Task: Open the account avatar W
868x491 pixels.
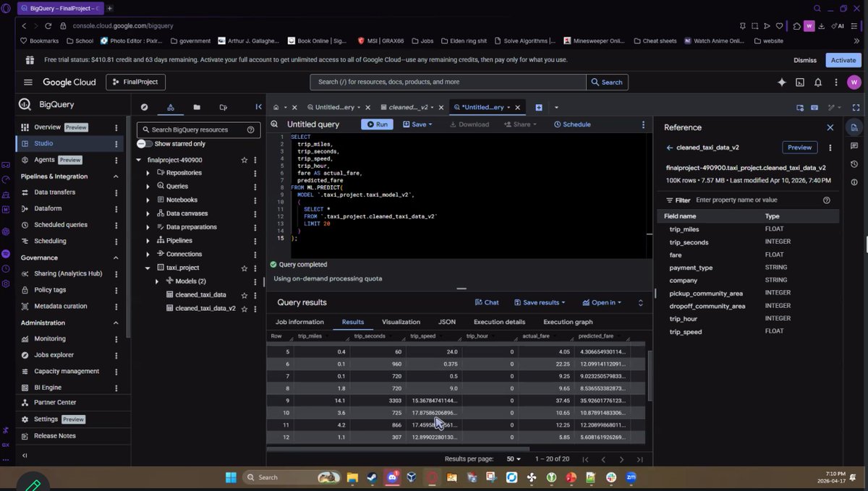Action: [x=854, y=82]
